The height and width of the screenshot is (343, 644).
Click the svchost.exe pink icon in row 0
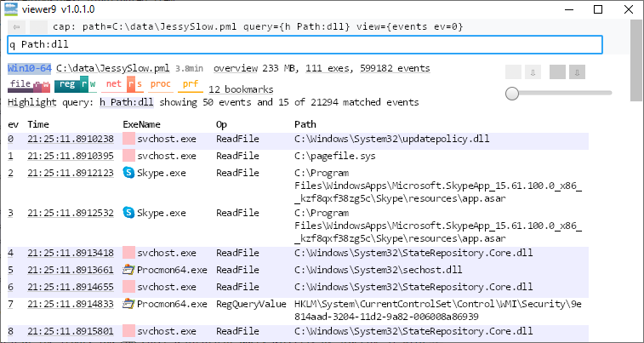point(129,138)
